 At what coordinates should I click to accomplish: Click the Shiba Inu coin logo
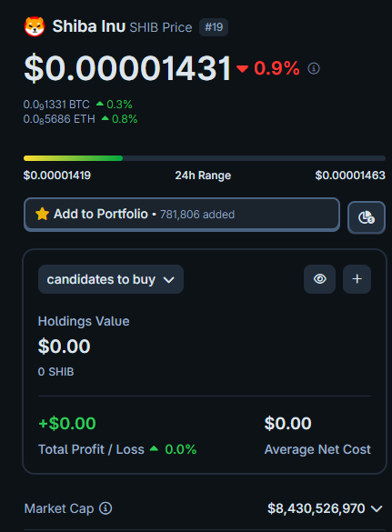tap(35, 26)
